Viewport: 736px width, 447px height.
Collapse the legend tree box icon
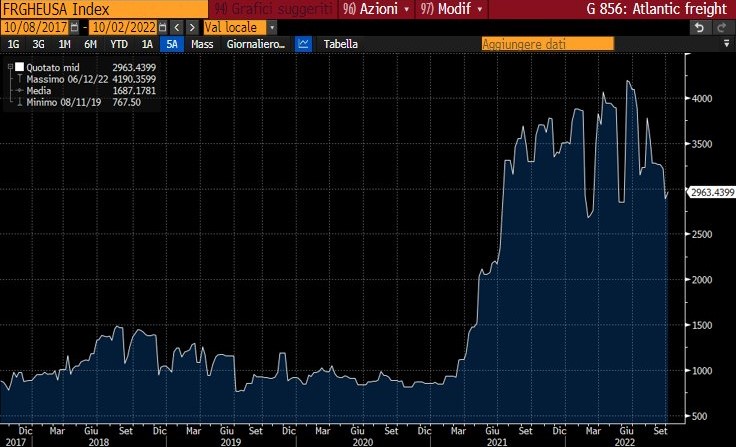click(x=10, y=67)
